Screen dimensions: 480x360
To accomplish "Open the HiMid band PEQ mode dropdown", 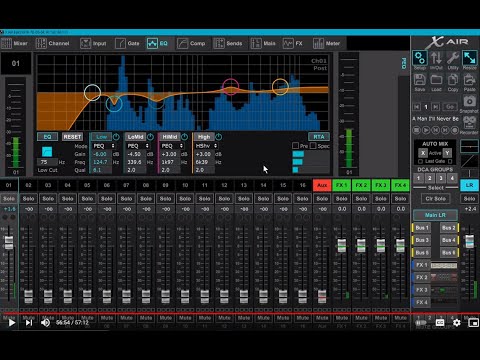I will point(172,146).
